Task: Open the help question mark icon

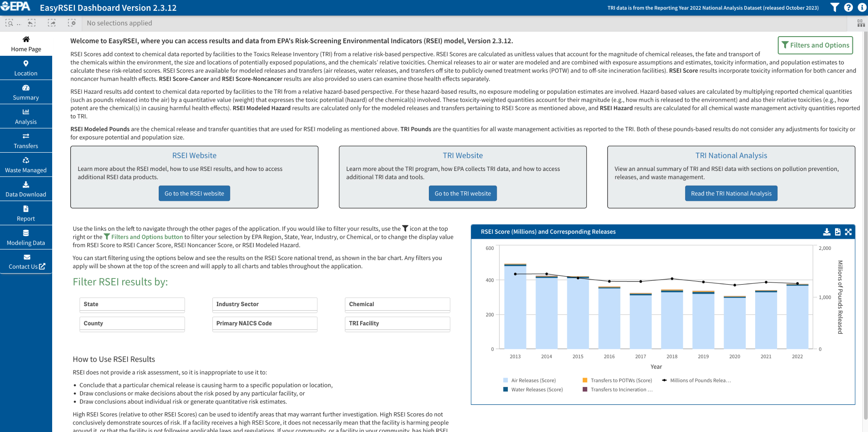Action: click(x=848, y=8)
